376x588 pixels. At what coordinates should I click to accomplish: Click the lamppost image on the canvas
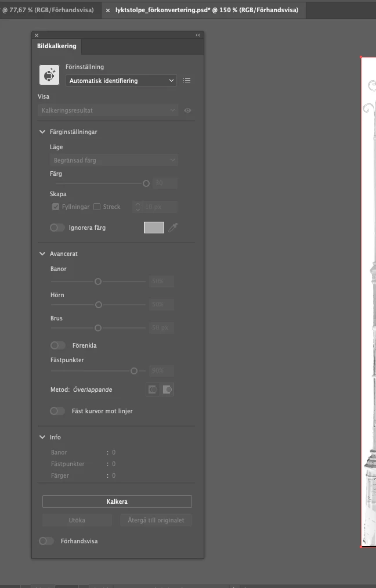368,301
